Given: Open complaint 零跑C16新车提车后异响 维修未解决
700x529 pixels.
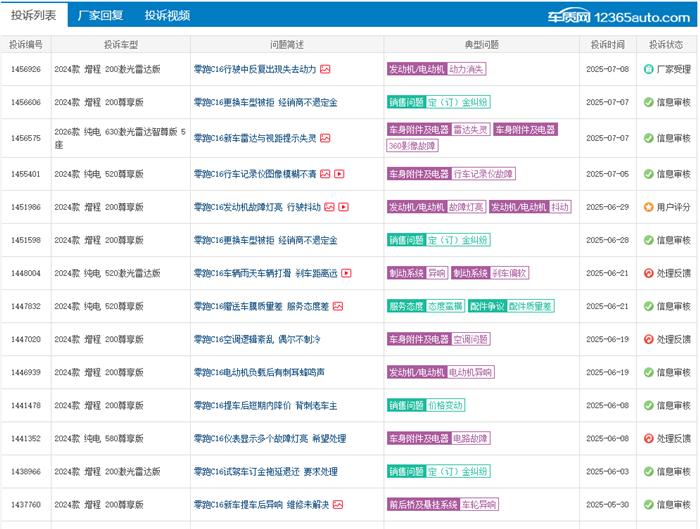Looking at the screenshot, I should [261, 504].
